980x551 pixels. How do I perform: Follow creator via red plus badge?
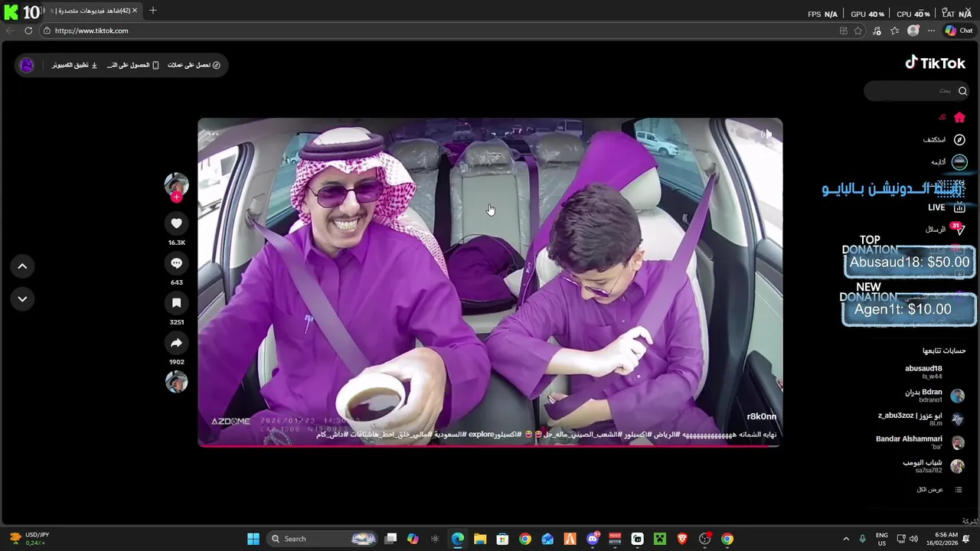tap(176, 197)
